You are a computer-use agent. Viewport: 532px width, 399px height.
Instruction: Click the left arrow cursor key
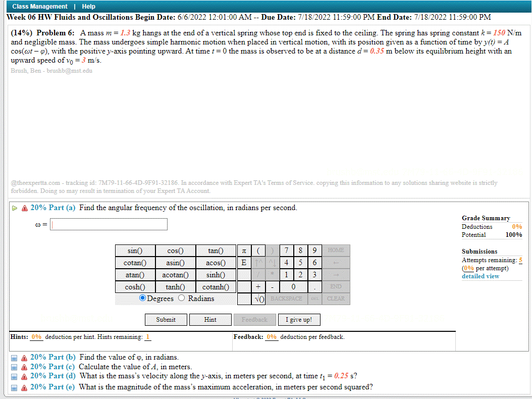pos(336,263)
